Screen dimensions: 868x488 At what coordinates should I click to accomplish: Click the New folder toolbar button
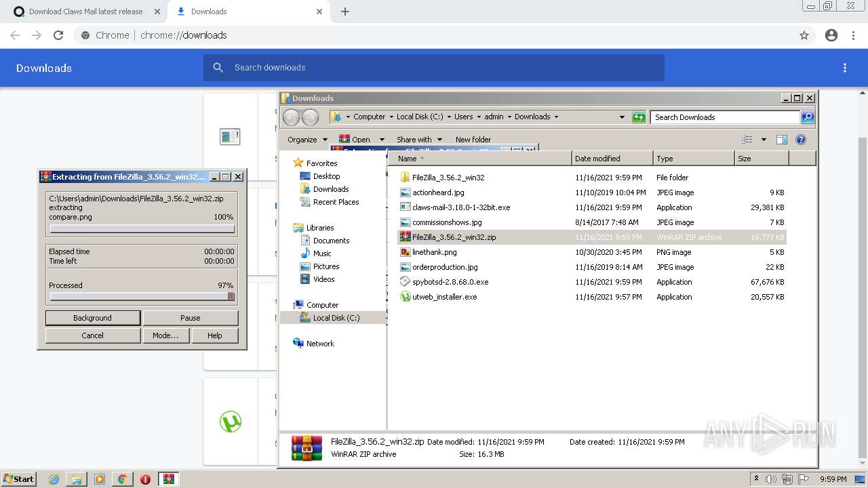pyautogui.click(x=473, y=140)
